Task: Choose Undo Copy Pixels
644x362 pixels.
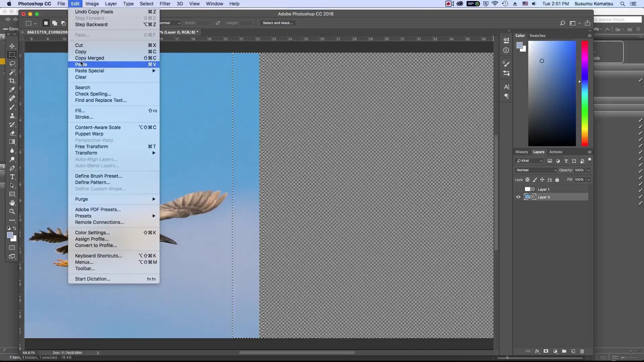Action: click(114, 12)
